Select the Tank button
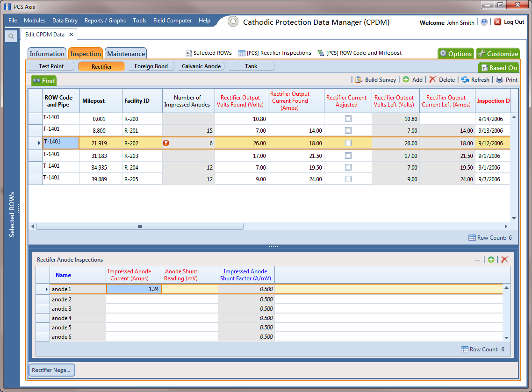532x392 pixels. (251, 66)
